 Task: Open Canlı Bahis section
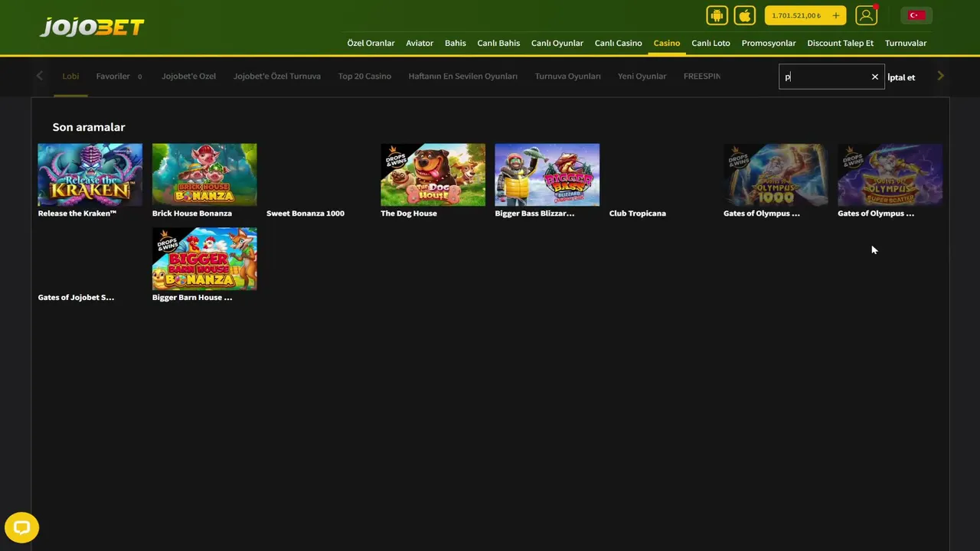pos(498,43)
